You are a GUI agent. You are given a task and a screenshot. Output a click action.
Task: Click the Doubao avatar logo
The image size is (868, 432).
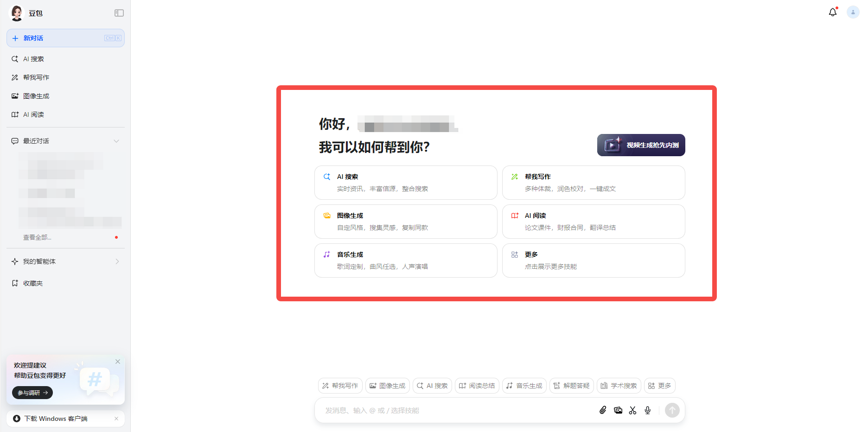pos(17,13)
